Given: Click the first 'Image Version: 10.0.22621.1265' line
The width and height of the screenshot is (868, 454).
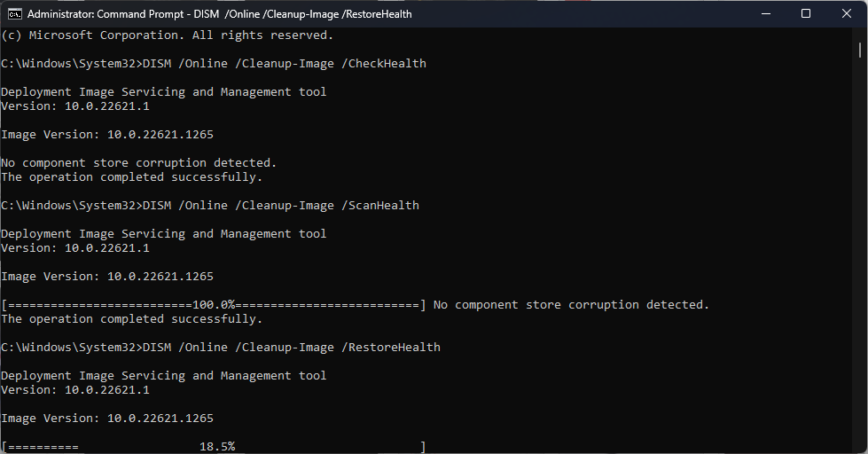Looking at the screenshot, I should coord(107,135).
